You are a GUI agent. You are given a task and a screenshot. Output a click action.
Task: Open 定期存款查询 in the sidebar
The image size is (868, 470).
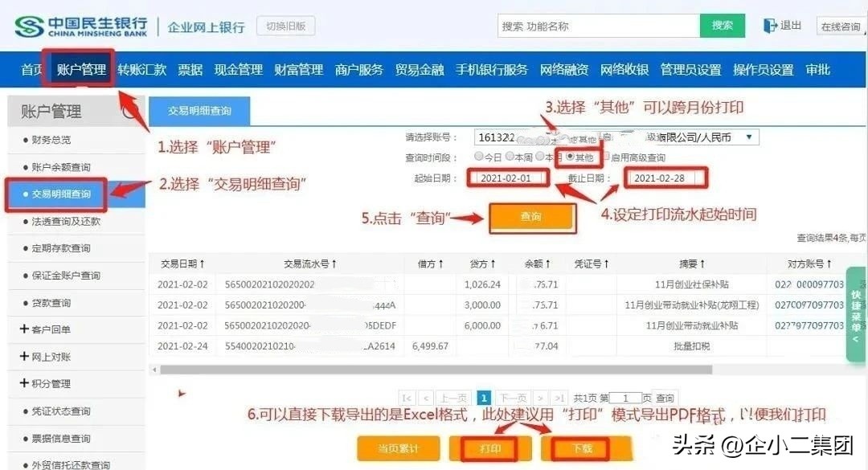click(60, 248)
